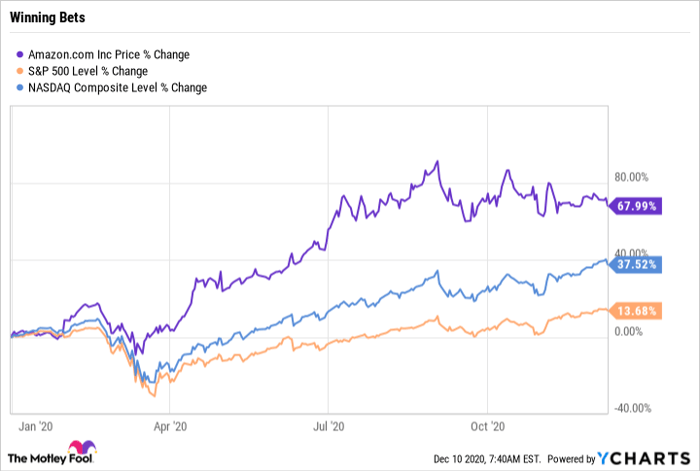The image size is (700, 471).
Task: Click the purple Amazon legend dot
Action: pyautogui.click(x=21, y=54)
